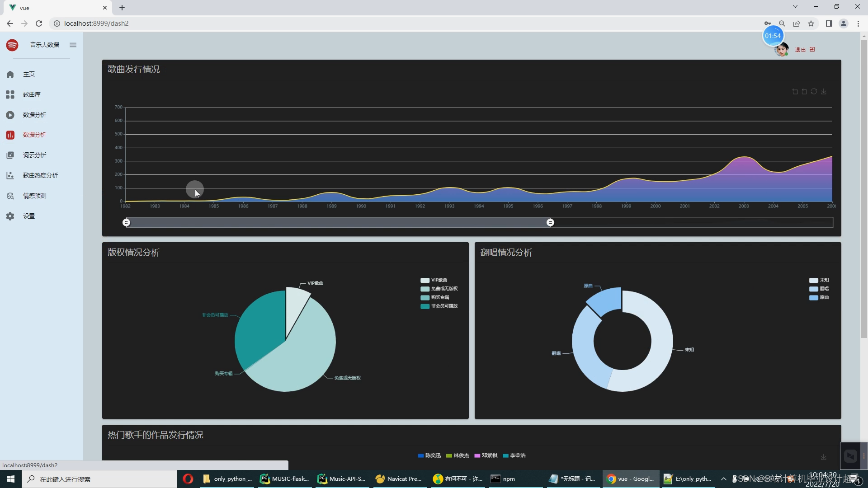Click the zoom reset (back) chart icon
Viewport: 868px width, 488px height.
pyautogui.click(x=804, y=92)
